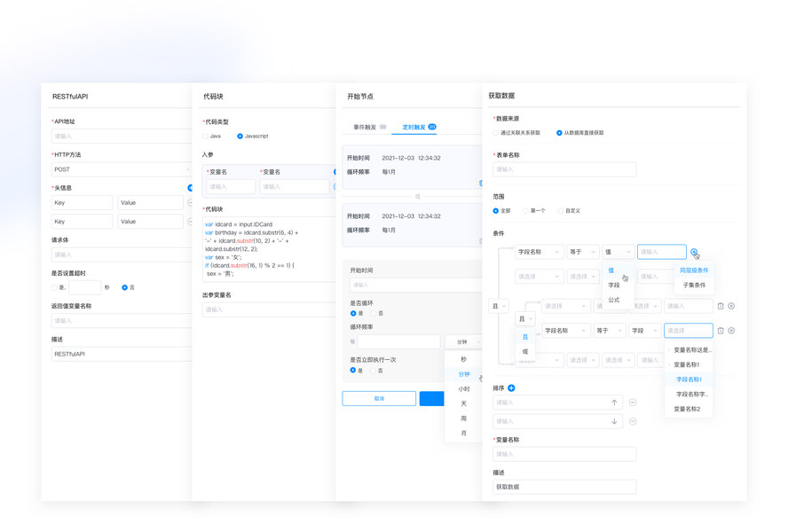Viewport: 788px width, 532px height.
Task: Click the 变量名称 input in 获取数据 panel
Action: point(564,454)
